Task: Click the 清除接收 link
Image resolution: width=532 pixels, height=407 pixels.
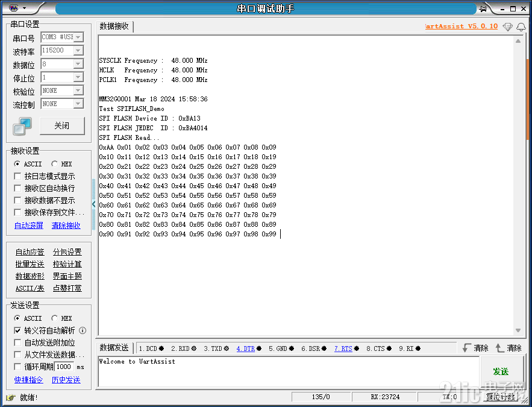Action: pos(66,226)
